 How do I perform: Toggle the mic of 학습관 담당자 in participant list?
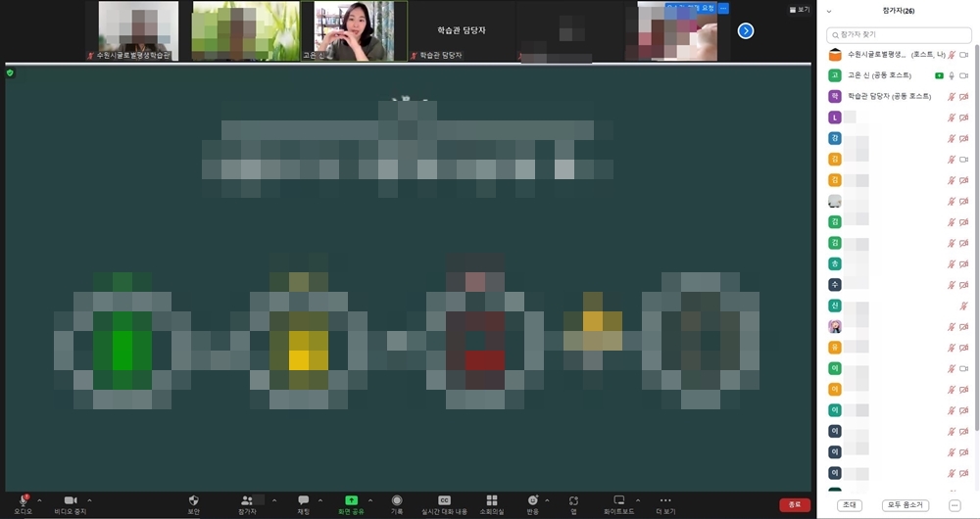(950, 96)
